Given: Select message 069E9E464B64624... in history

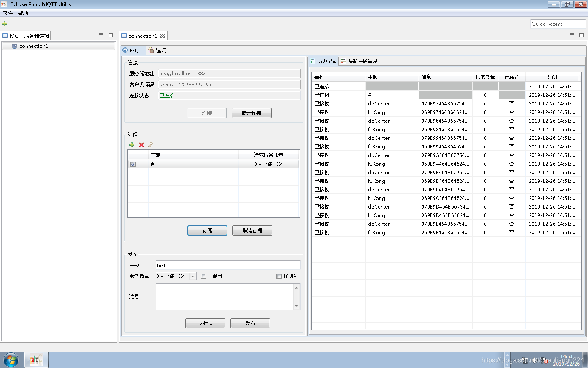Looking at the screenshot, I should click(x=445, y=232).
